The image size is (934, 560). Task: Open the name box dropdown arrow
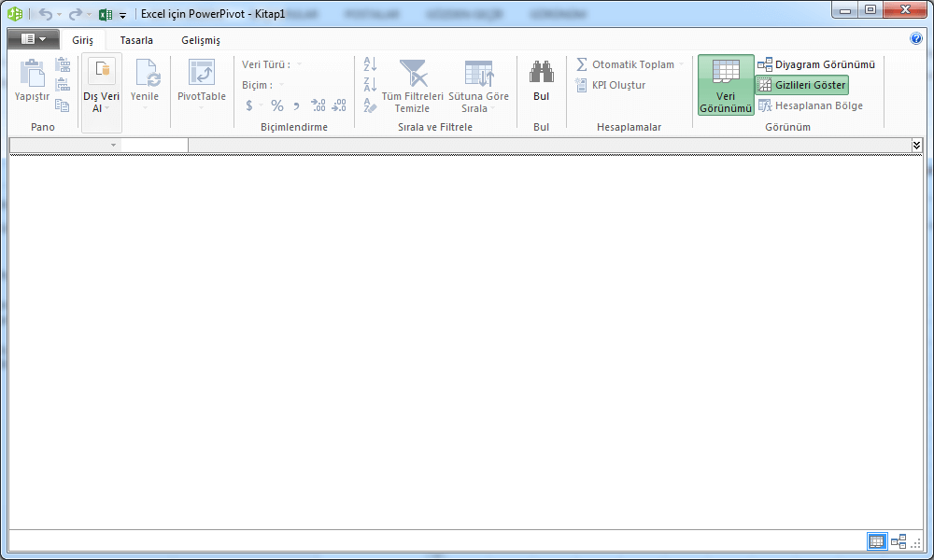[x=113, y=146]
